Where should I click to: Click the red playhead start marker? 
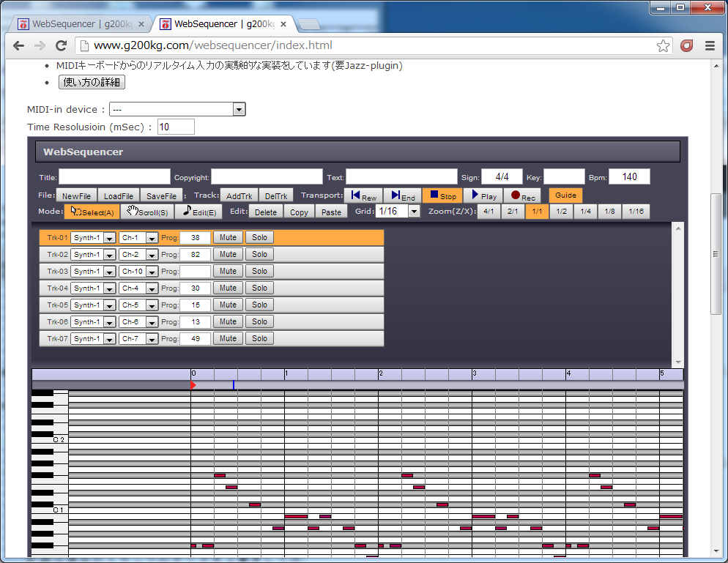click(x=193, y=385)
